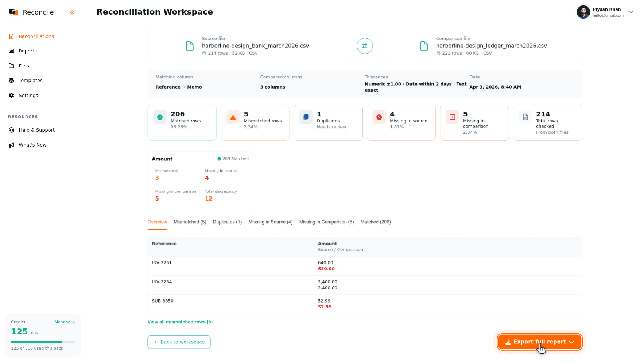Click the comparison file document icon
The width and height of the screenshot is (644, 362).
(x=424, y=46)
